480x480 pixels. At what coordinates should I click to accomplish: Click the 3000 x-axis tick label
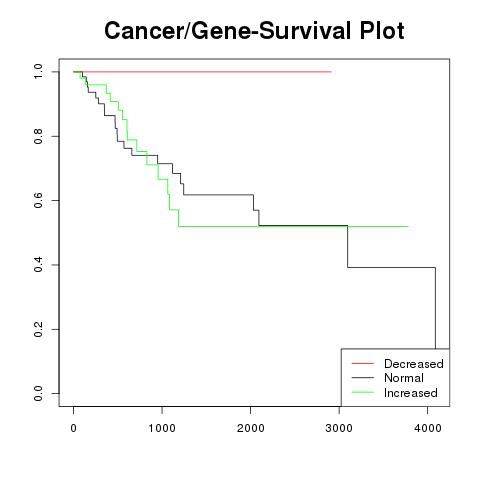click(x=339, y=428)
